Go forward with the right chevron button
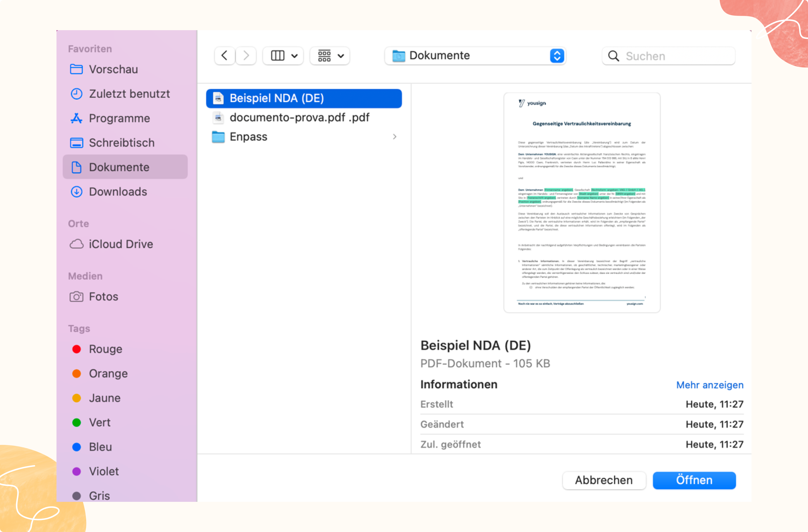This screenshot has height=532, width=808. (246, 56)
